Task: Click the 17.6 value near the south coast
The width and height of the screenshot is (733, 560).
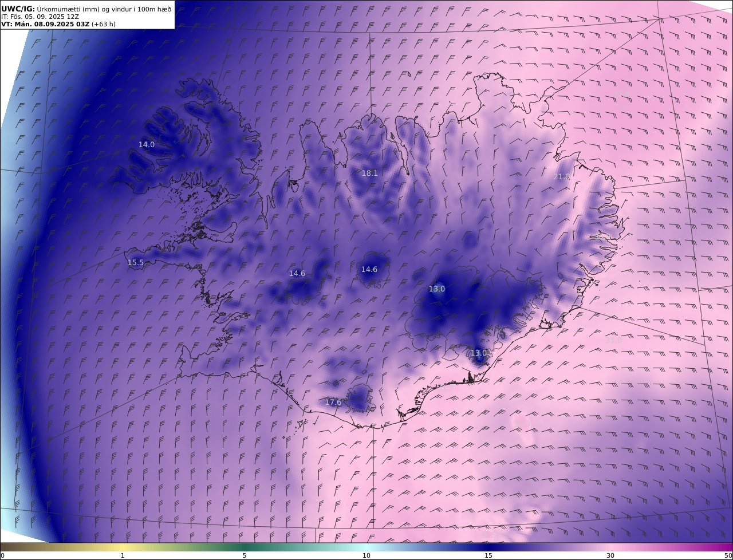Action: [333, 403]
